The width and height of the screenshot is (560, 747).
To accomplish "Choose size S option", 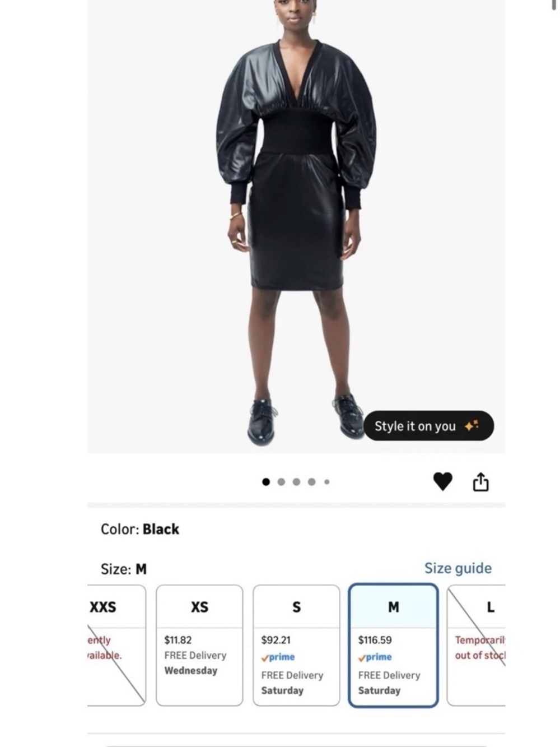I will click(296, 645).
